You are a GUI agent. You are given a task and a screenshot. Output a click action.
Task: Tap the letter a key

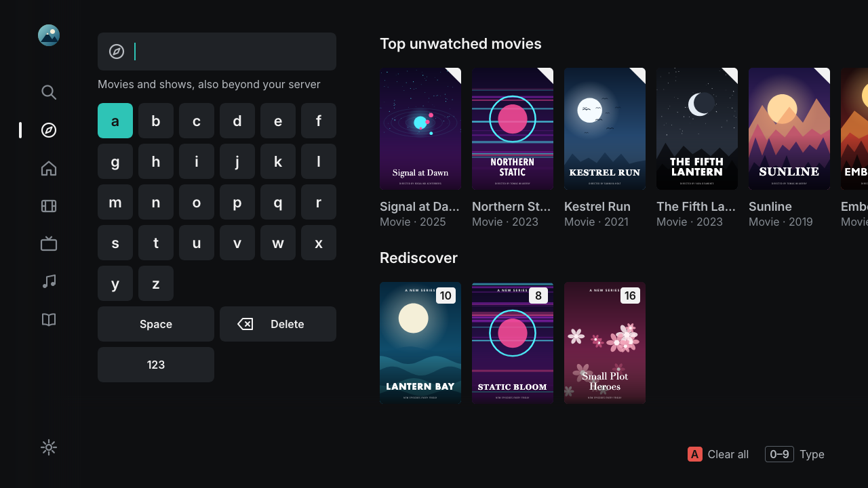click(x=115, y=121)
